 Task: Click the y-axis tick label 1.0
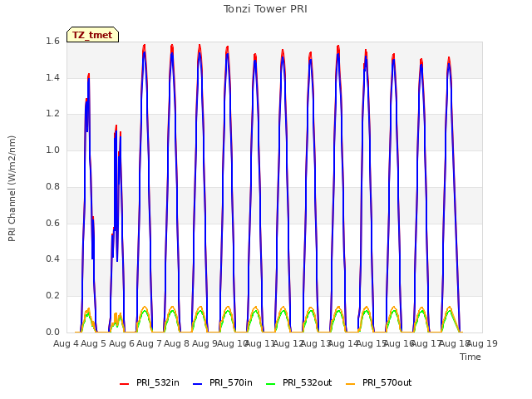tap(52, 150)
